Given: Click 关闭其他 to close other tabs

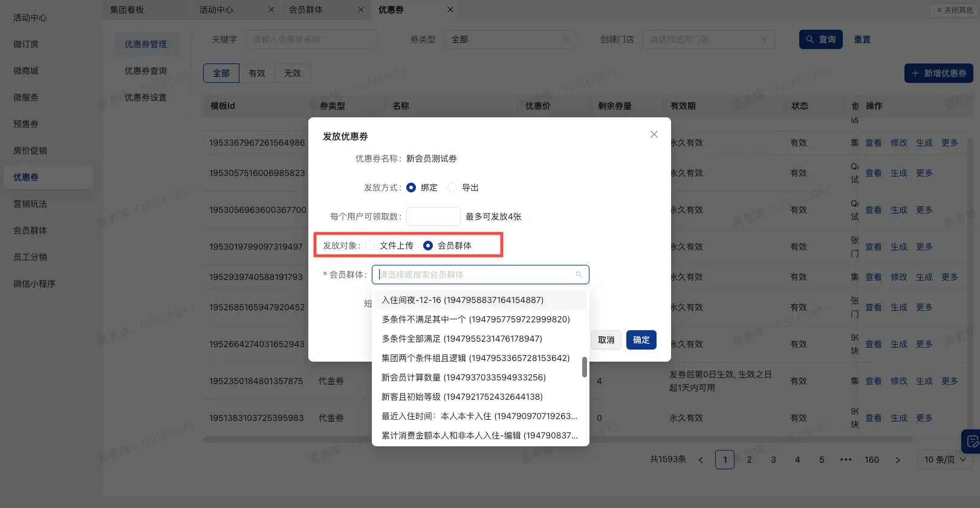Looking at the screenshot, I should [x=955, y=10].
